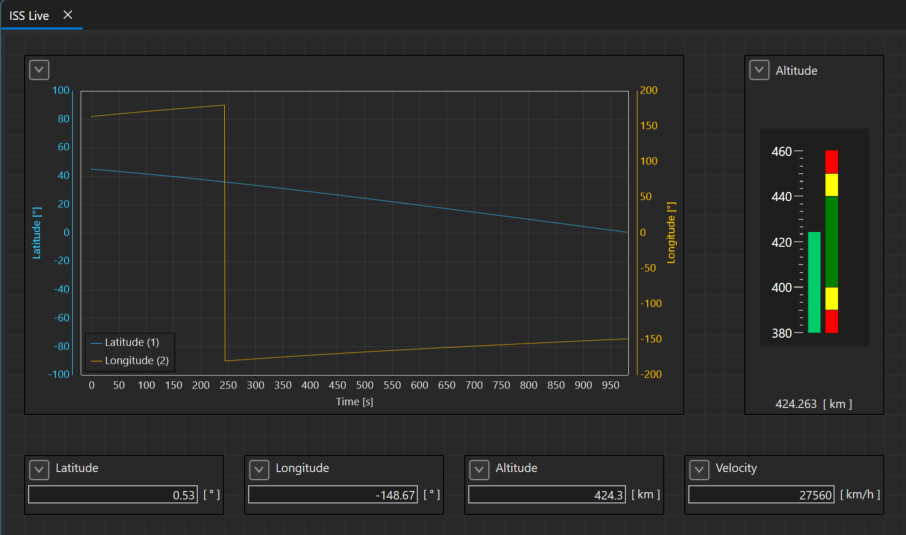Viewport: 906px width, 535px height.
Task: Click the 950 tick on time axis
Action: (x=610, y=385)
